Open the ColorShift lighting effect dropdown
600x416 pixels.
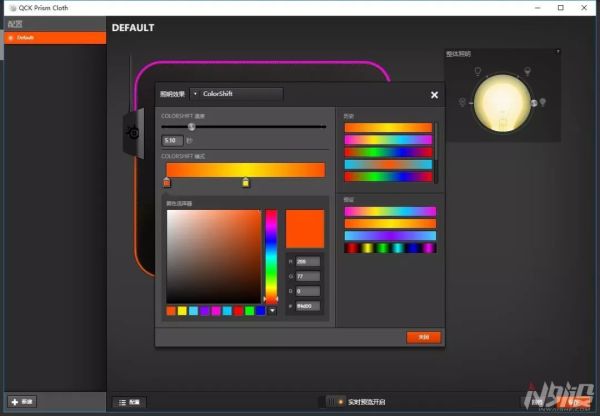point(236,94)
